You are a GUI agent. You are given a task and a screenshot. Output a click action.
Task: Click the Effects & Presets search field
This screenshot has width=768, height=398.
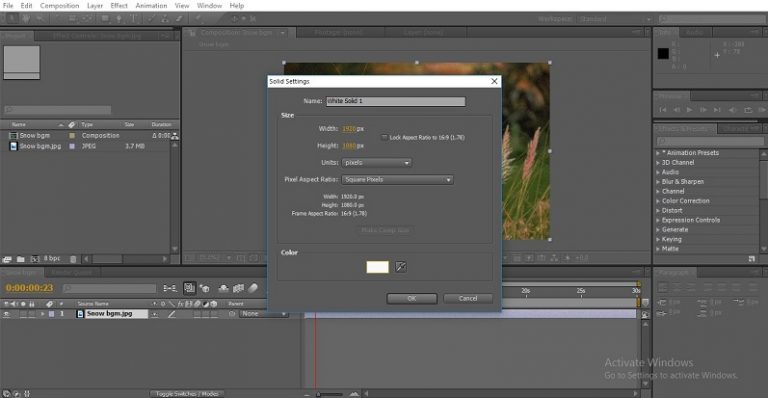710,141
